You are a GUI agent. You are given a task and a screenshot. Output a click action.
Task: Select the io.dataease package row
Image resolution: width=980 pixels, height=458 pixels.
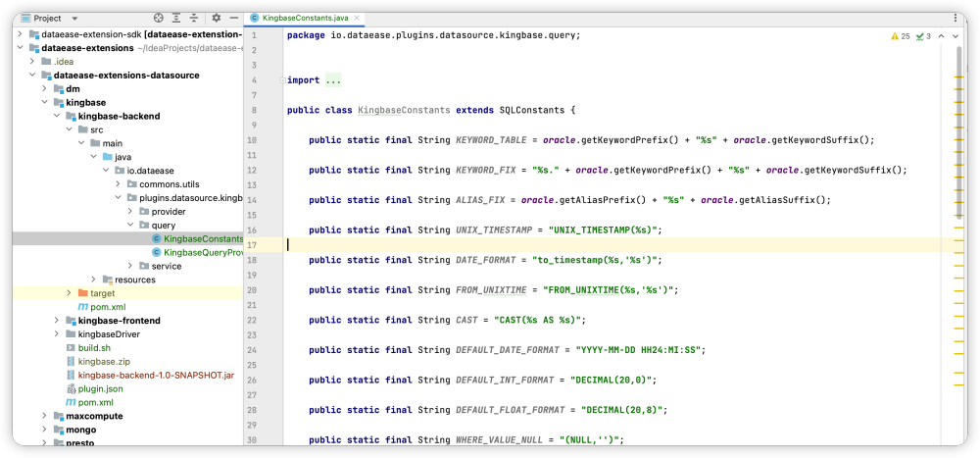[127, 171]
